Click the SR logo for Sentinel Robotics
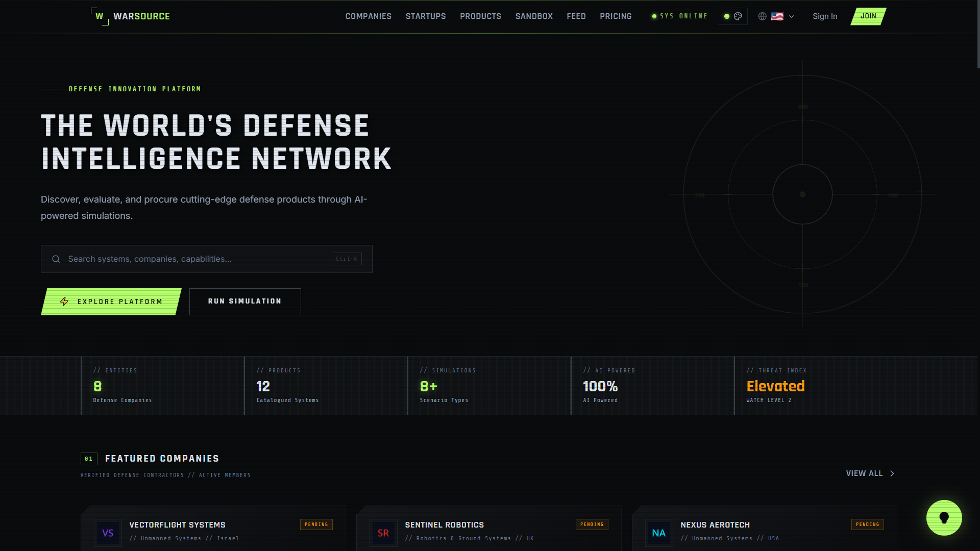980x551 pixels. (383, 533)
